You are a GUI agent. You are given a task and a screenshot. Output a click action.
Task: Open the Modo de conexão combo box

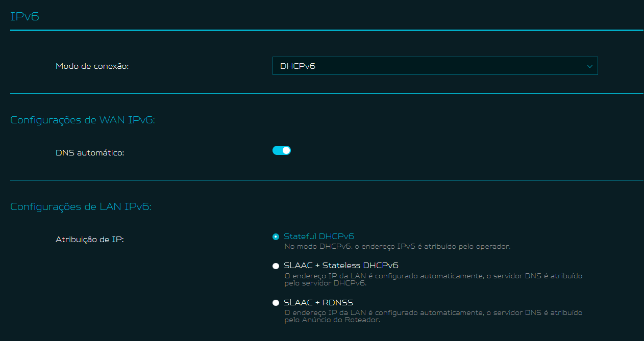435,66
